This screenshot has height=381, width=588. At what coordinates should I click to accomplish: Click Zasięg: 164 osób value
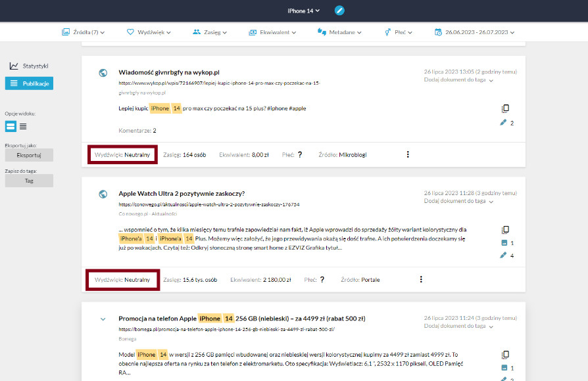185,155
